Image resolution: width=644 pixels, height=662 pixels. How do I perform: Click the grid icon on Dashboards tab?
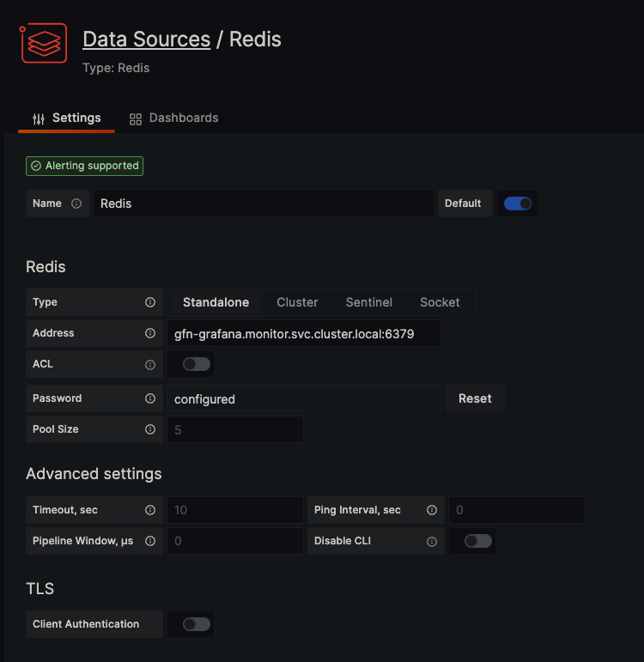(136, 119)
